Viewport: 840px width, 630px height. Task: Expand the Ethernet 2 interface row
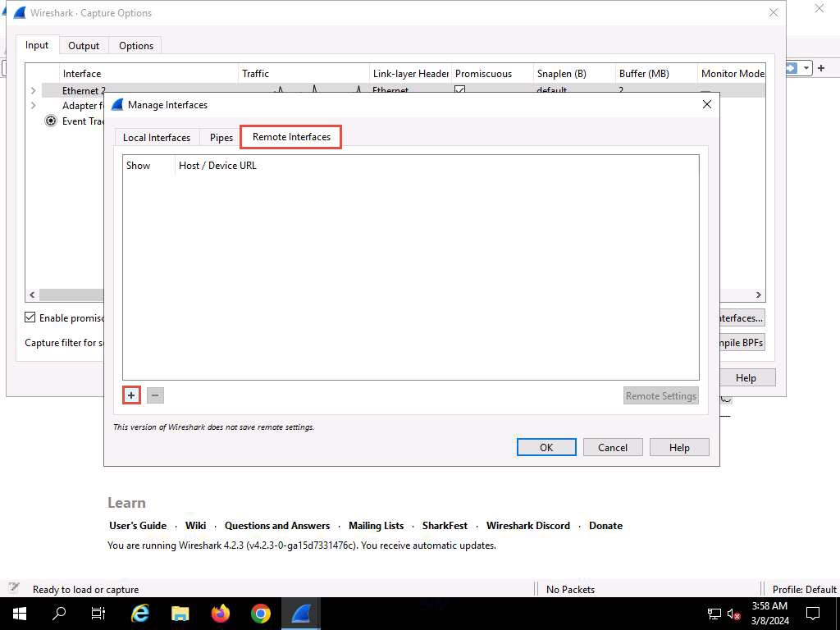[x=33, y=90]
